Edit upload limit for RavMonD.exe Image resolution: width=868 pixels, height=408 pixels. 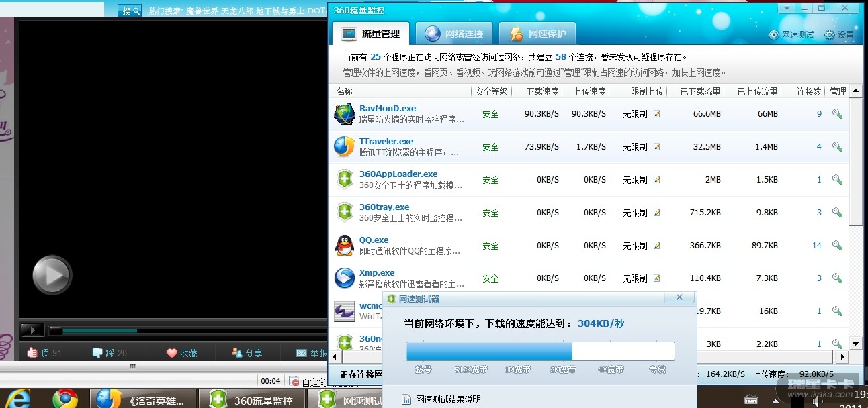click(657, 114)
